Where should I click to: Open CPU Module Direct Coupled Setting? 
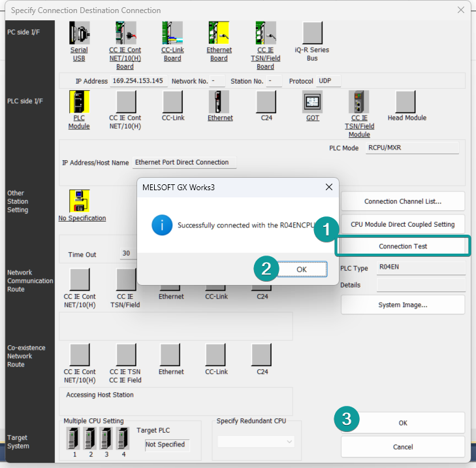[x=403, y=224]
